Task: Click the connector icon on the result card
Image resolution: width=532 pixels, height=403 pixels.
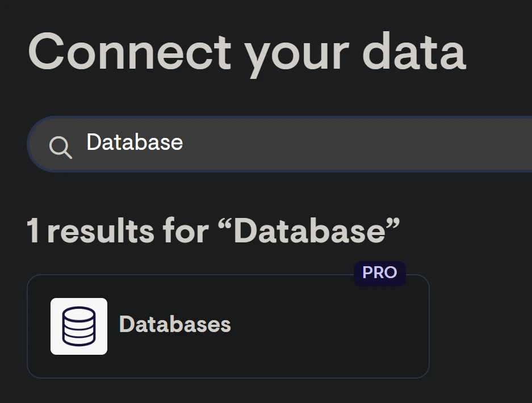Action: (78, 326)
